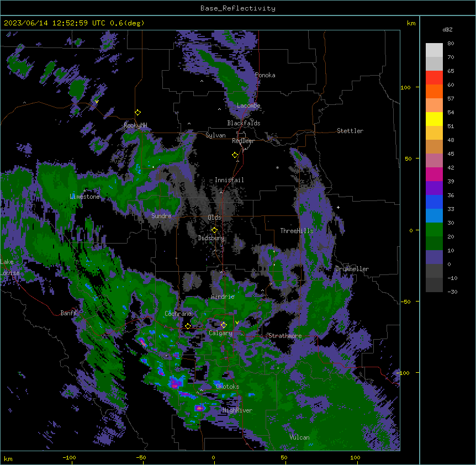Click the Ponoka city label

265,75
